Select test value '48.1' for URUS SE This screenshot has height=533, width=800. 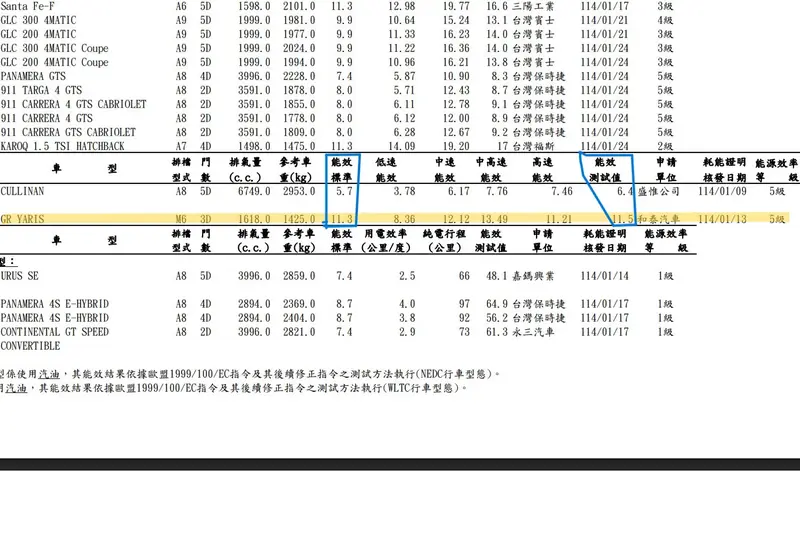[x=497, y=276]
